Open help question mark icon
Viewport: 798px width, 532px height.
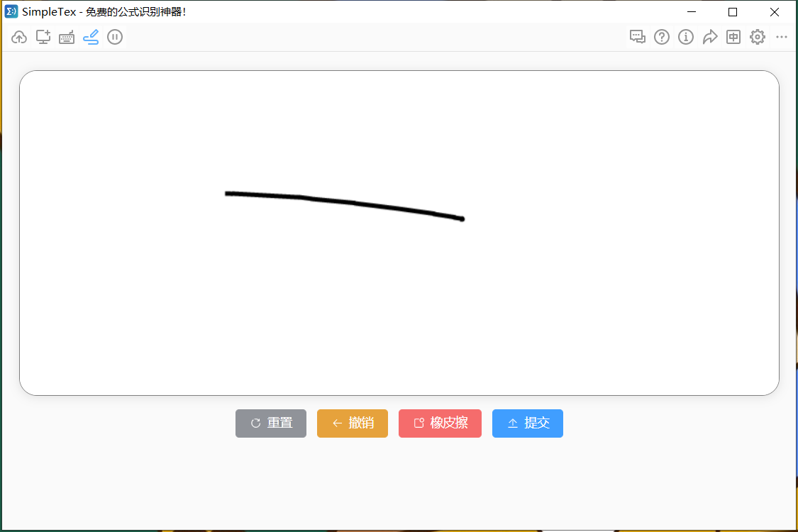(x=662, y=38)
